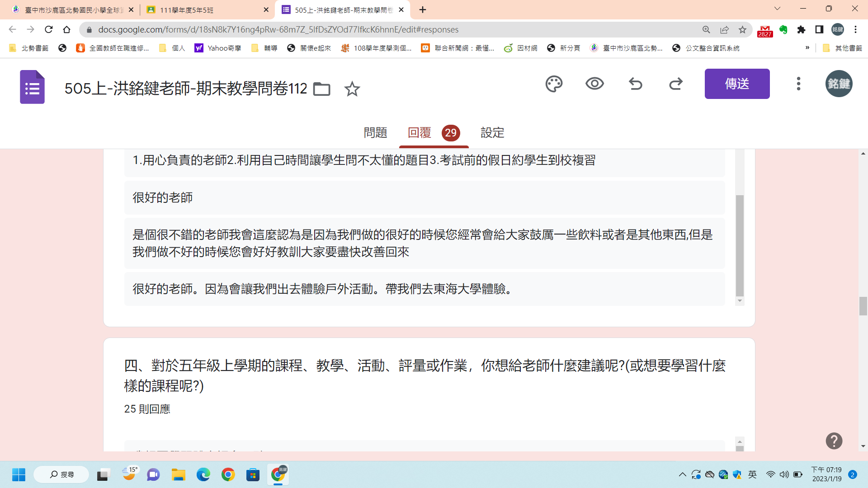Viewport: 868px width, 488px height.
Task: Open the 全國教師在職進修 bookmark
Action: 113,48
